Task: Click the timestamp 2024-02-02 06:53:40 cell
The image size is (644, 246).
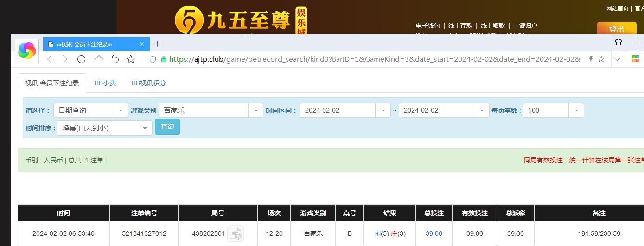Action: (64, 234)
